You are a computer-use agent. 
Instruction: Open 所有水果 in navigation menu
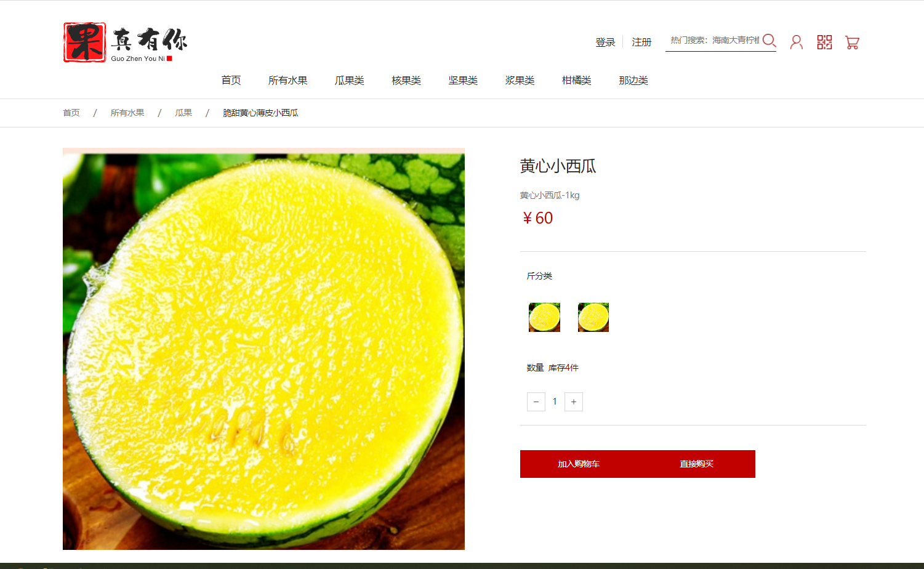pos(287,81)
